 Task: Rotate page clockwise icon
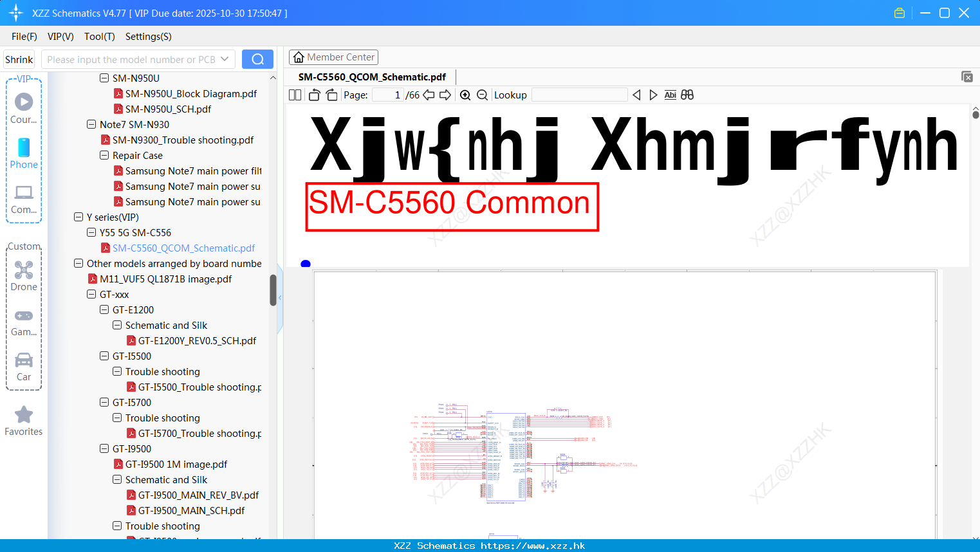[331, 95]
